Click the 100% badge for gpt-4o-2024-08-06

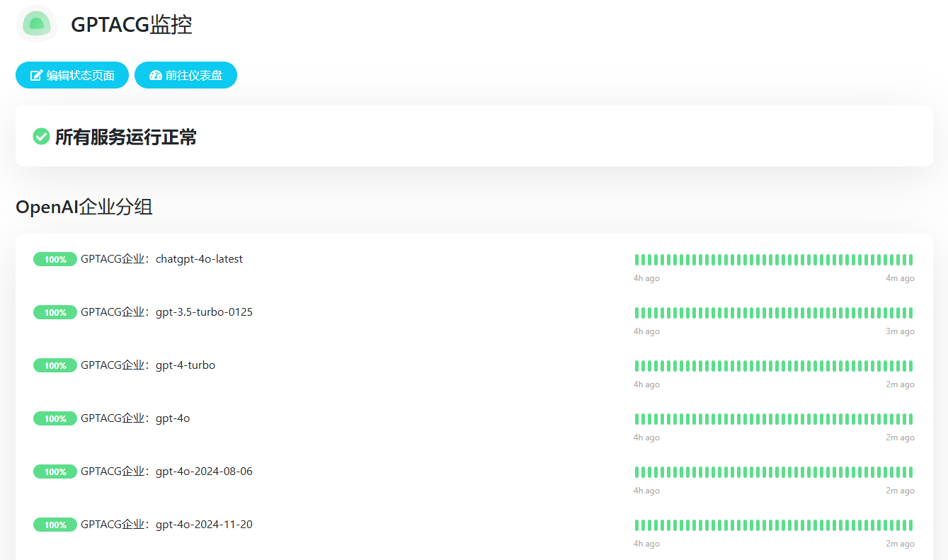[55, 472]
